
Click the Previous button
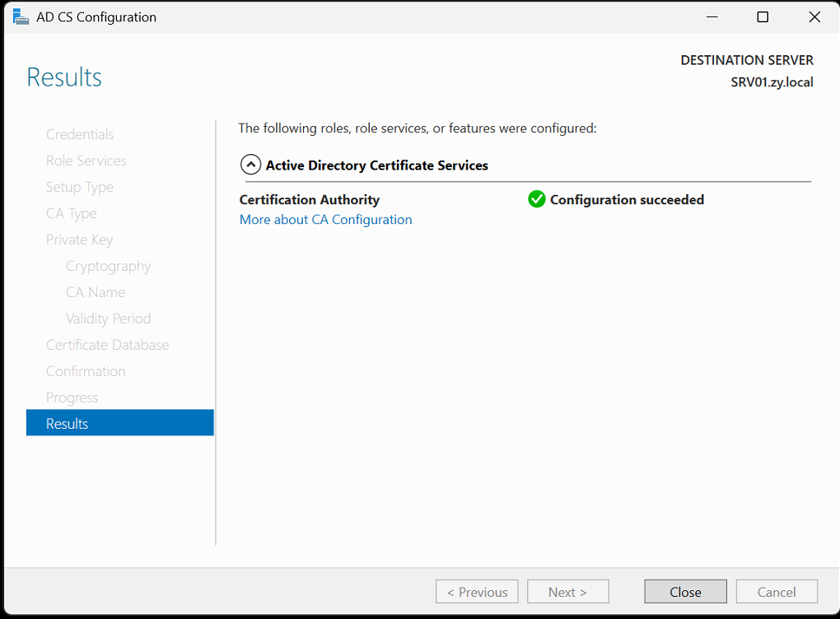click(x=477, y=592)
